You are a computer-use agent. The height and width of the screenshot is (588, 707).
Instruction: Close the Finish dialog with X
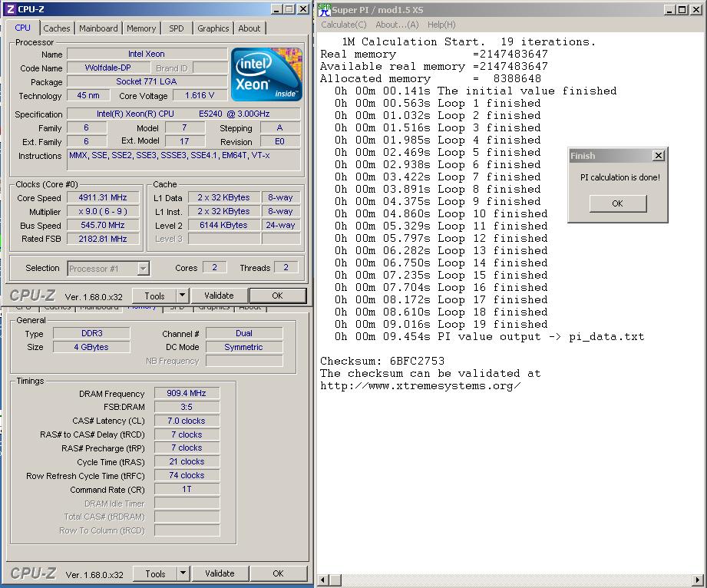659,156
